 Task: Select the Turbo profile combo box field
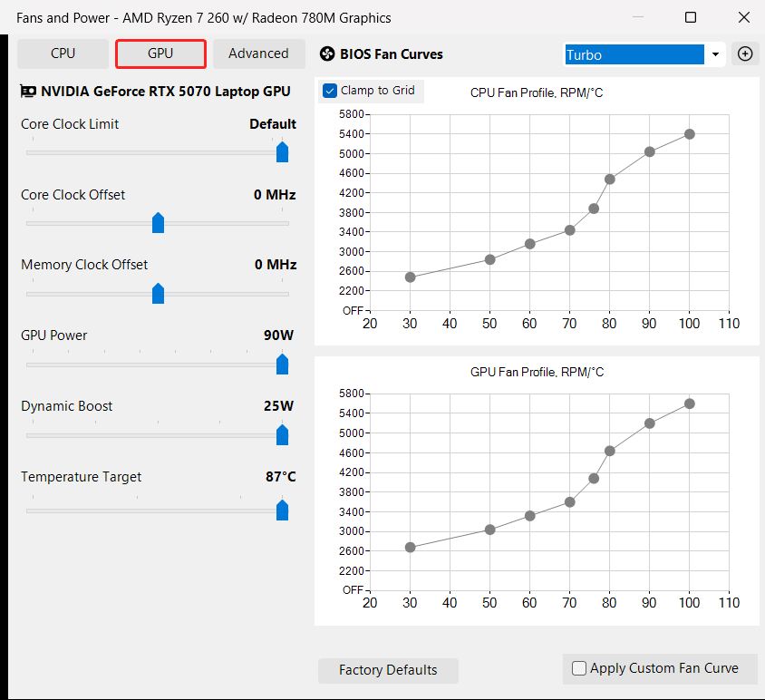pyautogui.click(x=634, y=54)
